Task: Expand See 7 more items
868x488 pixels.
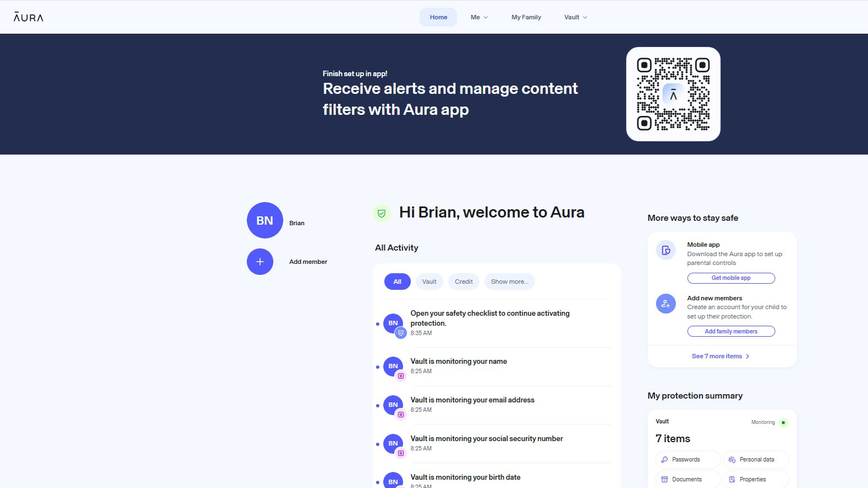Action: click(x=721, y=356)
